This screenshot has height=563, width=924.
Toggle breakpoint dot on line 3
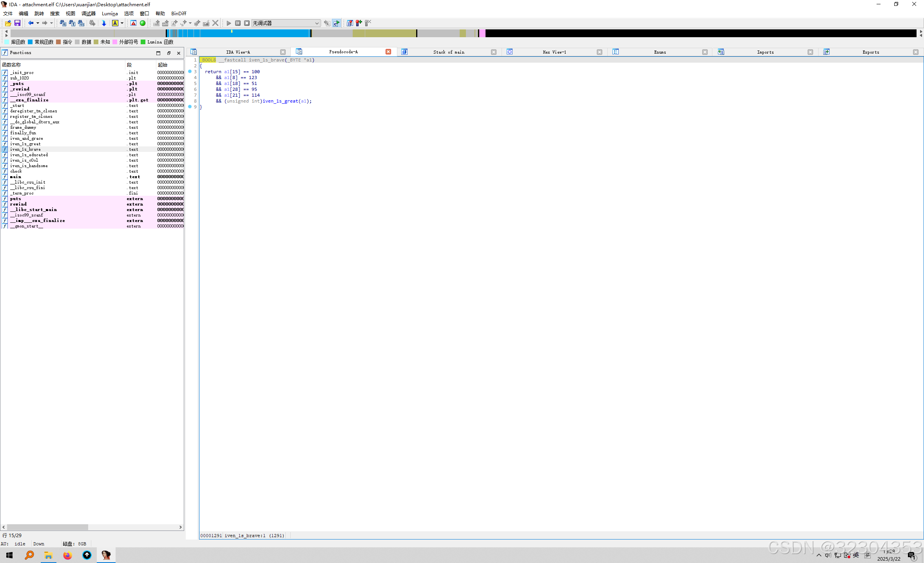point(190,72)
